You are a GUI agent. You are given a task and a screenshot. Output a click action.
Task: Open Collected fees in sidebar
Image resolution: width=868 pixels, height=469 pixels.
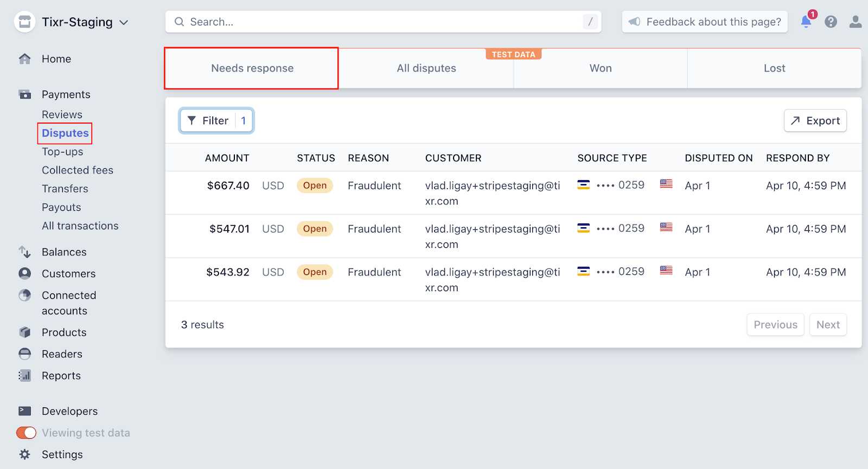(78, 170)
